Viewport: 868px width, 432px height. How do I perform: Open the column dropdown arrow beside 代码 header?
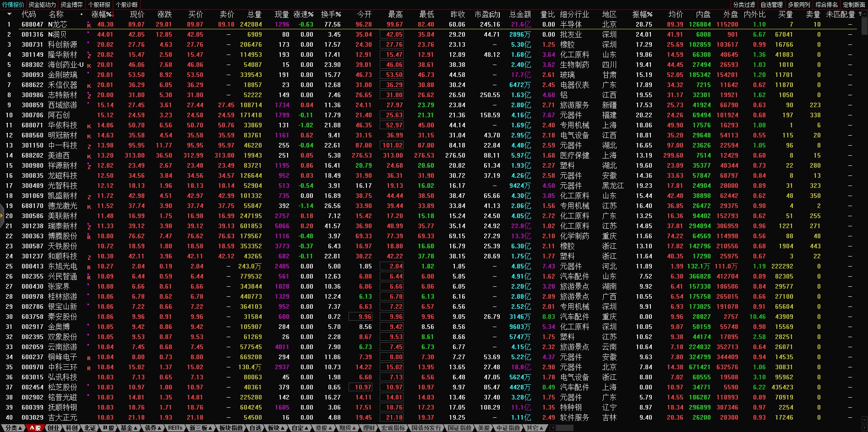click(x=9, y=14)
